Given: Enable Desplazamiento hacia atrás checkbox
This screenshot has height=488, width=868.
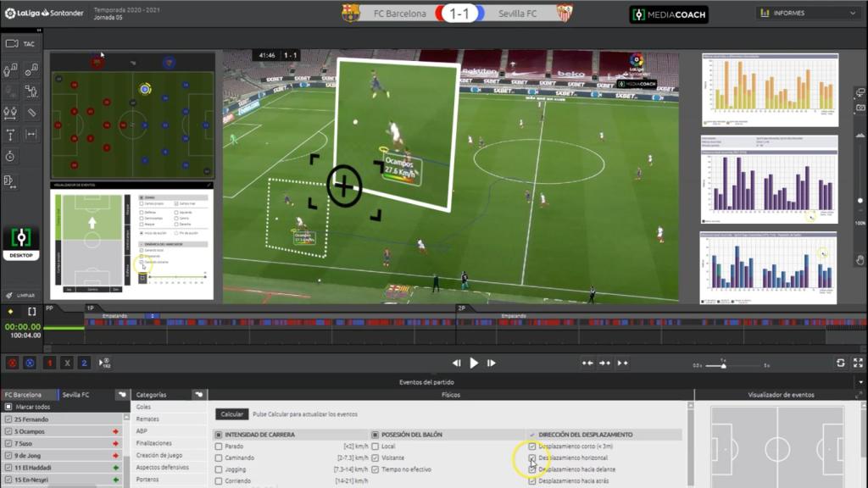Looking at the screenshot, I should click(x=531, y=480).
